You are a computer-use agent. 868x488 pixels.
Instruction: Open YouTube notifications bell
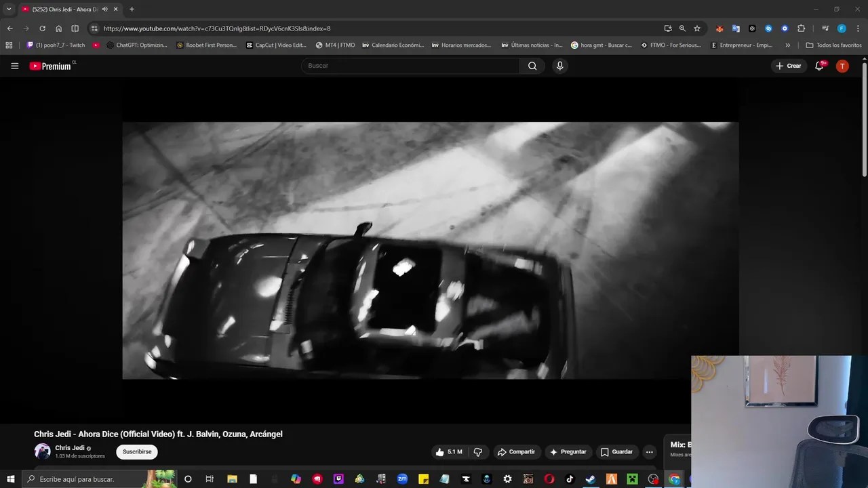pyautogui.click(x=819, y=66)
